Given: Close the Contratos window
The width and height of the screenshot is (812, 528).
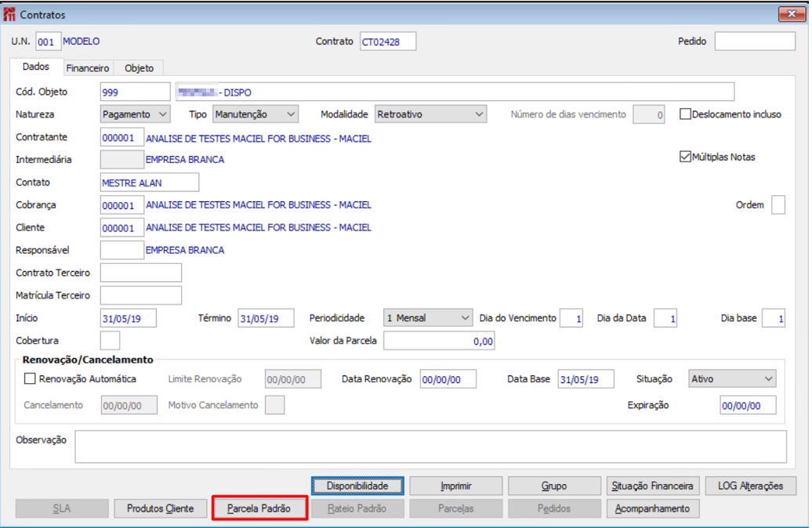Looking at the screenshot, I should tap(792, 14).
